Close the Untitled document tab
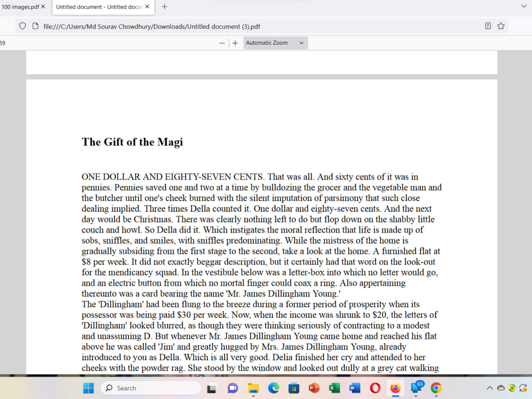Image resolution: width=532 pixels, height=399 pixels. 147,6
